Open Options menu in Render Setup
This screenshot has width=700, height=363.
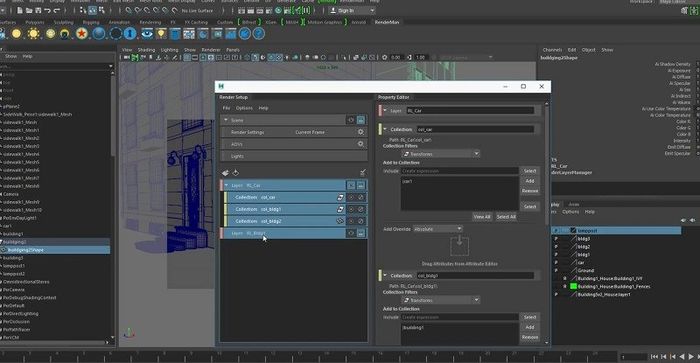pyautogui.click(x=244, y=108)
